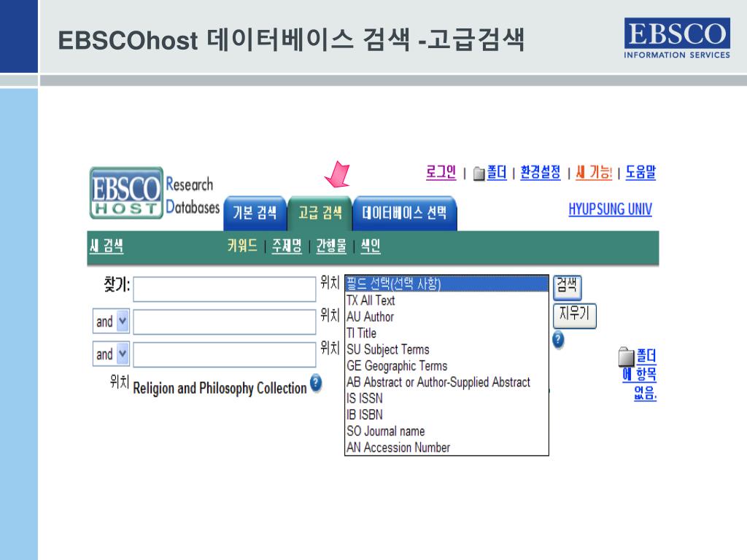This screenshot has width=747, height=560.
Task: Choose SU Subject Terms field option
Action: 446,349
